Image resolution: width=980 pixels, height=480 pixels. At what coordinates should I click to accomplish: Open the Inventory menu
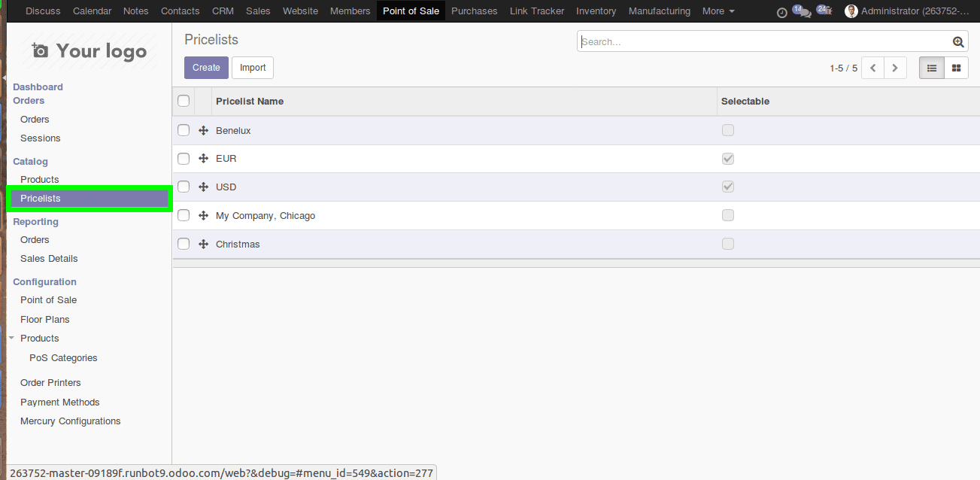click(x=596, y=11)
